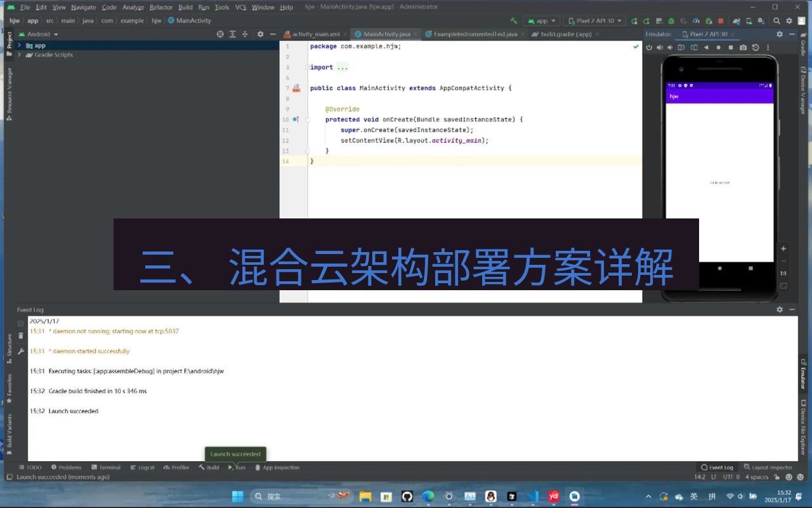Open IDE settings gear in main toolbar
This screenshot has height=508, width=812.
pyautogui.click(x=789, y=20)
